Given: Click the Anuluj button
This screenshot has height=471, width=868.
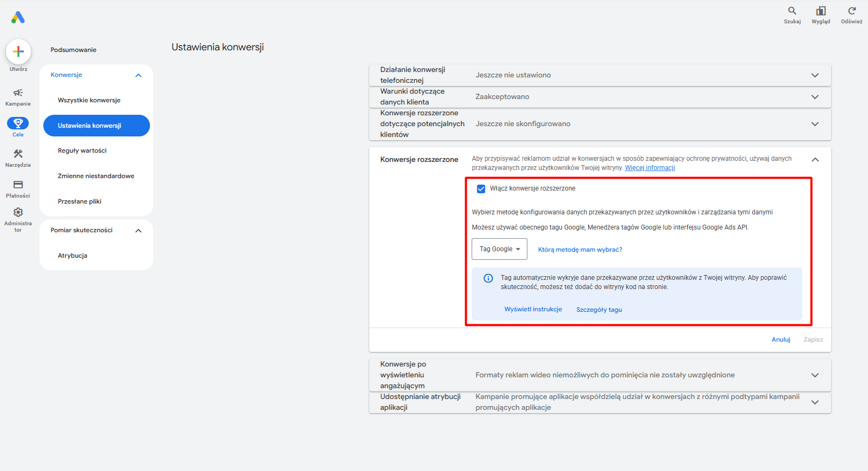Looking at the screenshot, I should tap(781, 339).
